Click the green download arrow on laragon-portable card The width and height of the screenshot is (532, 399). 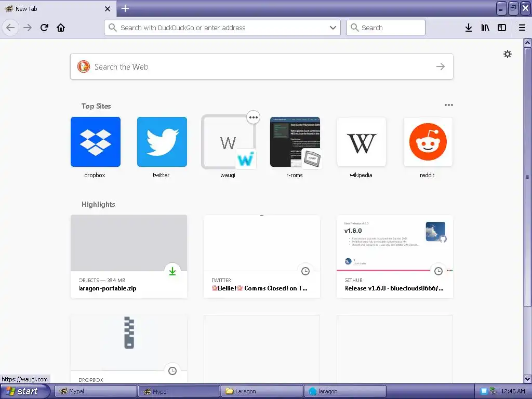pyautogui.click(x=172, y=271)
